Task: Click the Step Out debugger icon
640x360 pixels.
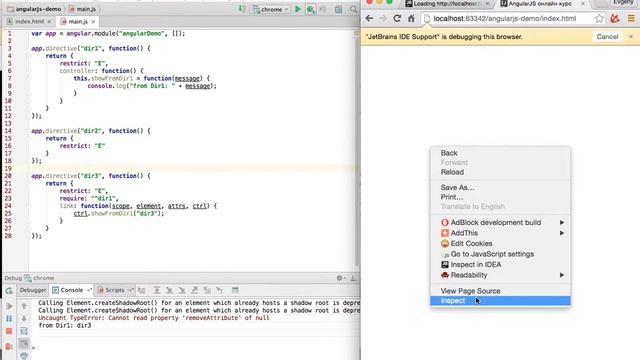Action: (195, 290)
